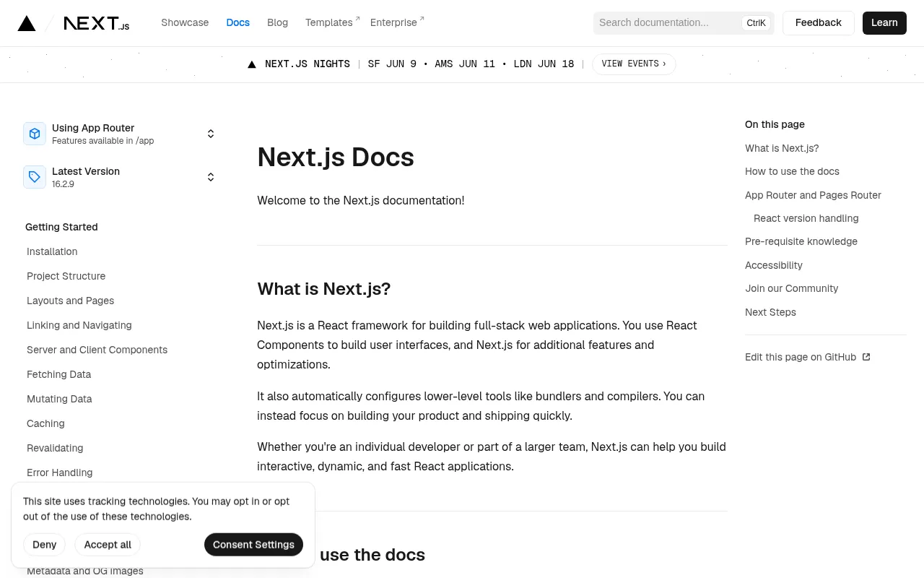Open the Showcase nav item
The image size is (924, 578).
(x=185, y=22)
